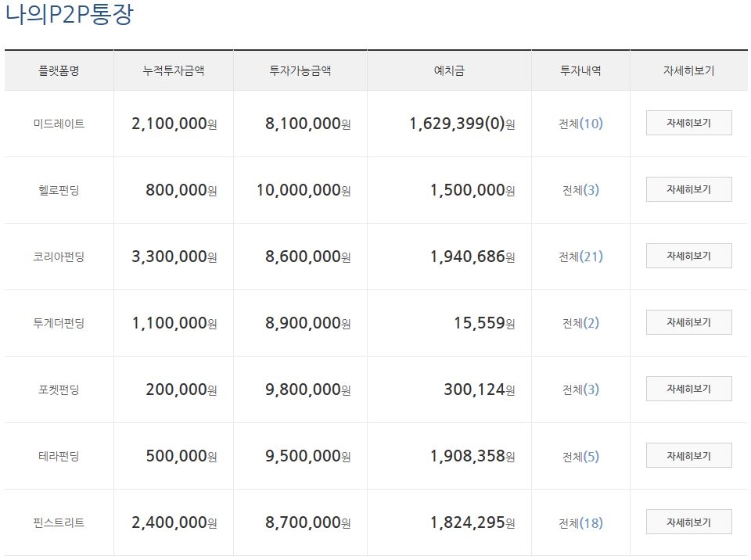Open 전체(10) investment history for 미드레이트
This screenshot has height=560, width=751.
[x=580, y=124]
